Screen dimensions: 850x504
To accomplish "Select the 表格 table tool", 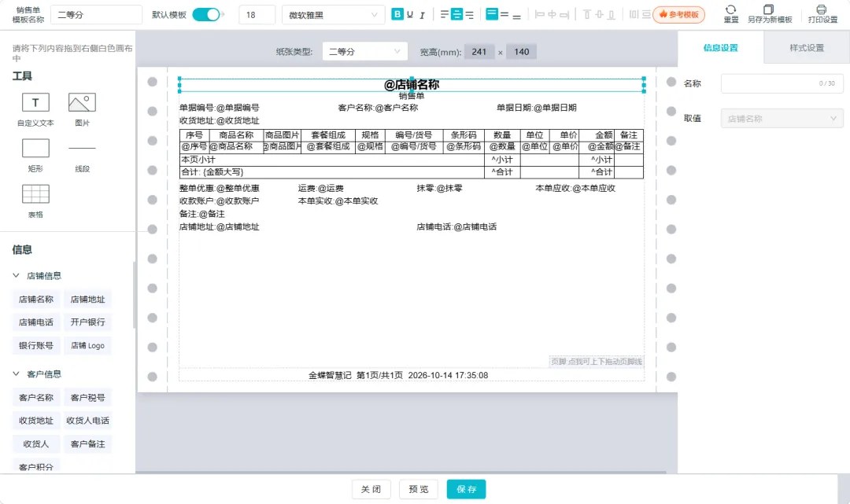I will pyautogui.click(x=35, y=201).
